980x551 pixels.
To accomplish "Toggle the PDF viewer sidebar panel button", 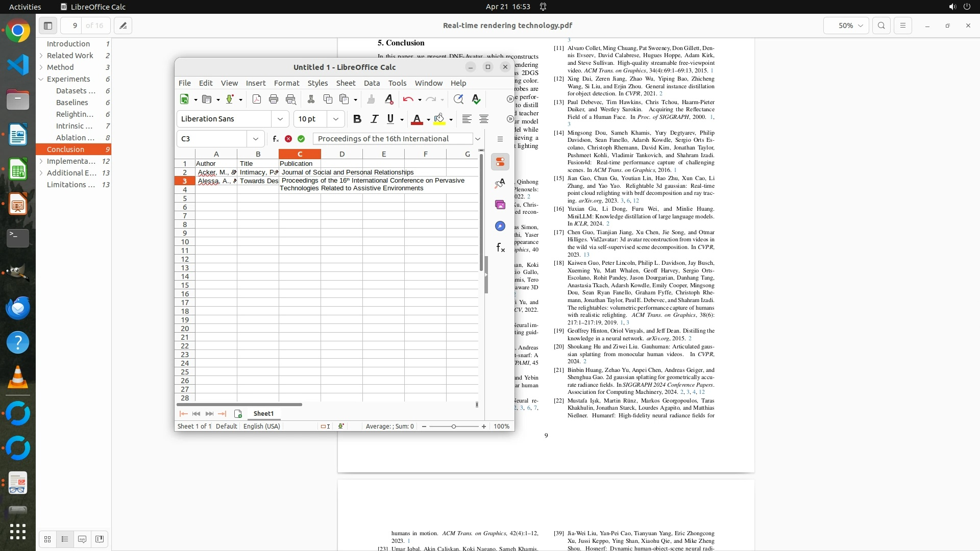I will point(48,26).
